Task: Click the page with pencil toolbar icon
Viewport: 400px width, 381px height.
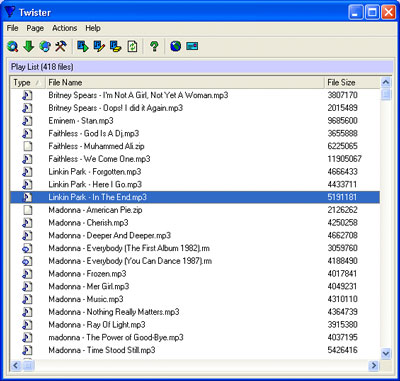Action: coord(99,46)
